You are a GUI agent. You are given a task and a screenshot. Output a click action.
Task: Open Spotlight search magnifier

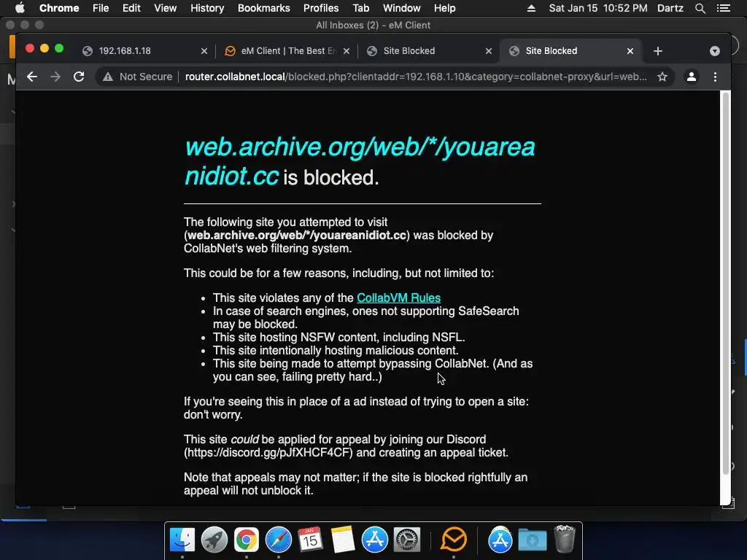click(x=700, y=8)
